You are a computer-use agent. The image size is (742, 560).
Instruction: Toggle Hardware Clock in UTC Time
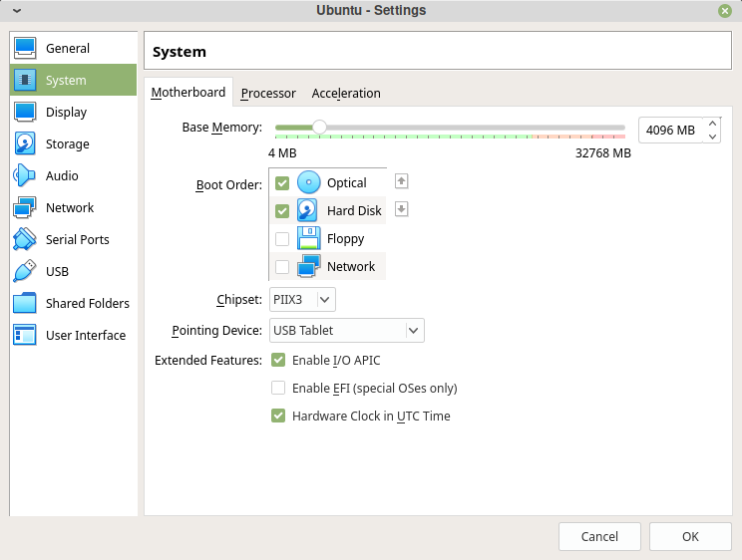(x=278, y=416)
